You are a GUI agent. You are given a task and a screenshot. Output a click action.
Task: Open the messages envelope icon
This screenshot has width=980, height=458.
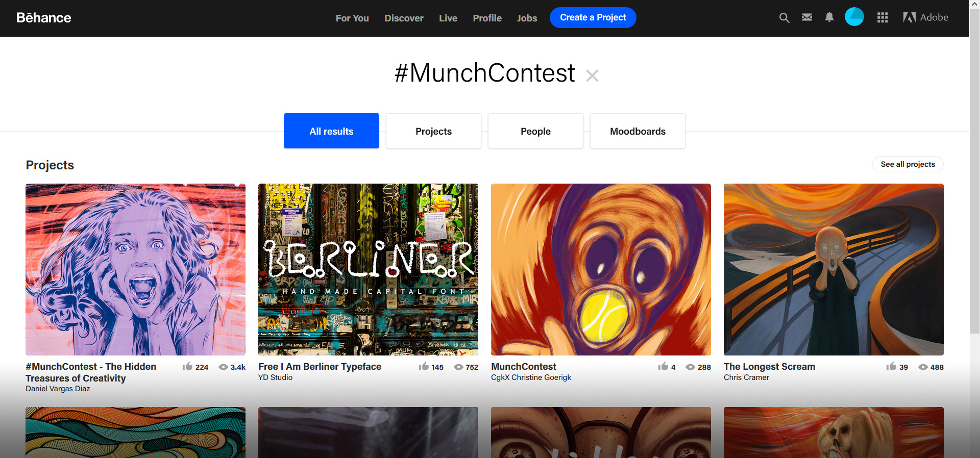pos(807,17)
